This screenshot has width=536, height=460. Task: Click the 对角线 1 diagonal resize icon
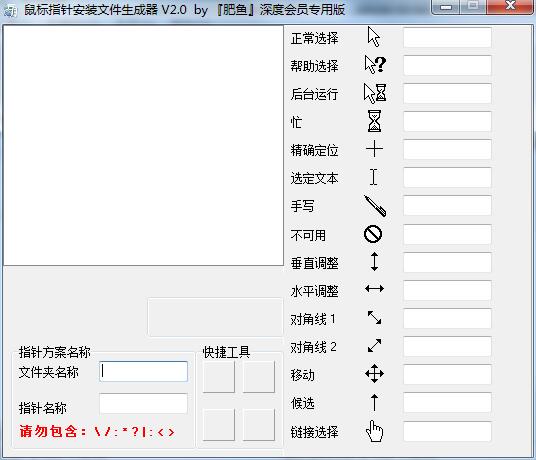coord(374,317)
